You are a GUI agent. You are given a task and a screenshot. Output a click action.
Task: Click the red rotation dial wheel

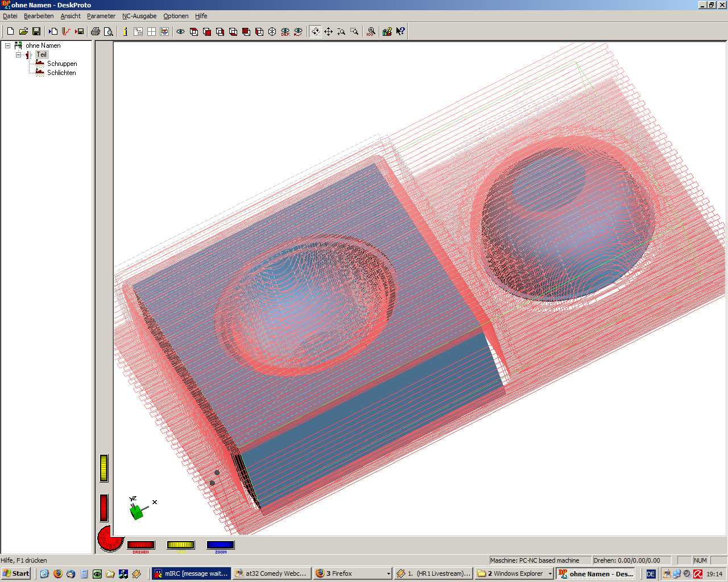[109, 539]
